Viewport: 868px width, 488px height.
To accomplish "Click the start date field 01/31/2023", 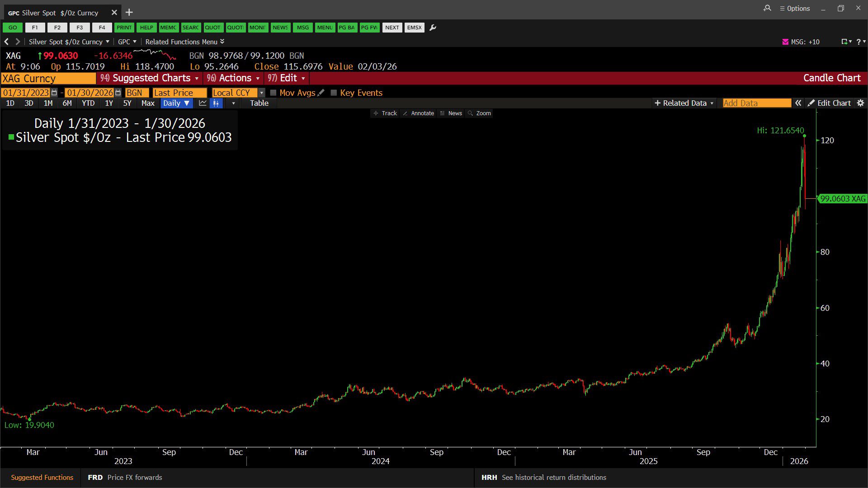I will (x=26, y=93).
